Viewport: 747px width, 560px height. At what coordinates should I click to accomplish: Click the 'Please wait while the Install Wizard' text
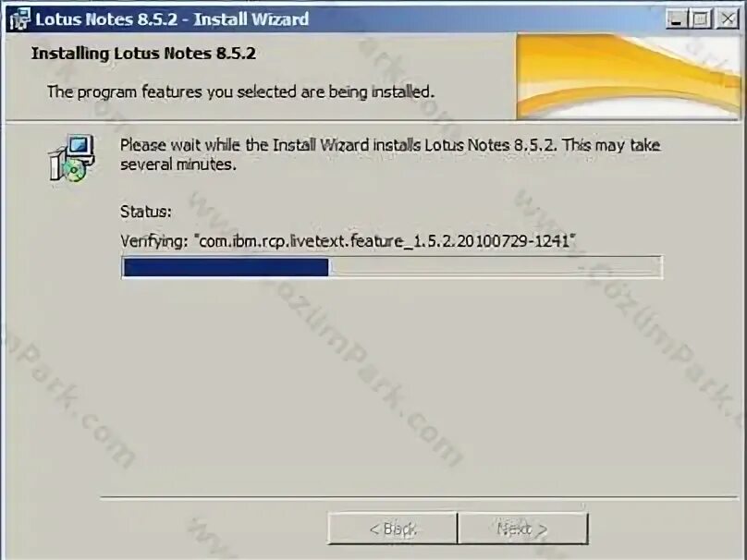click(390, 145)
